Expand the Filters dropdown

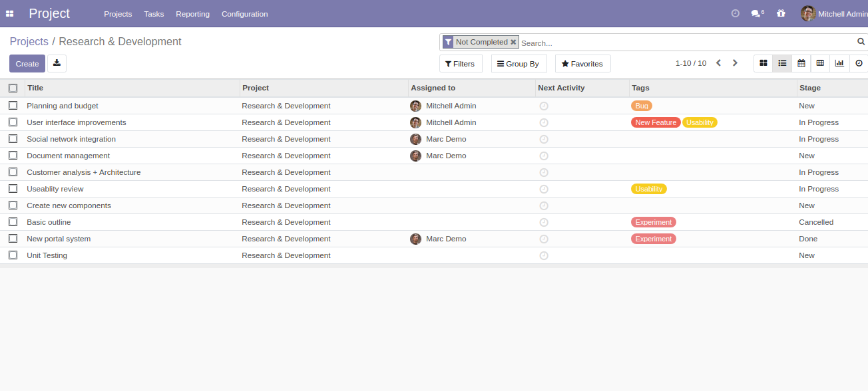pos(461,64)
